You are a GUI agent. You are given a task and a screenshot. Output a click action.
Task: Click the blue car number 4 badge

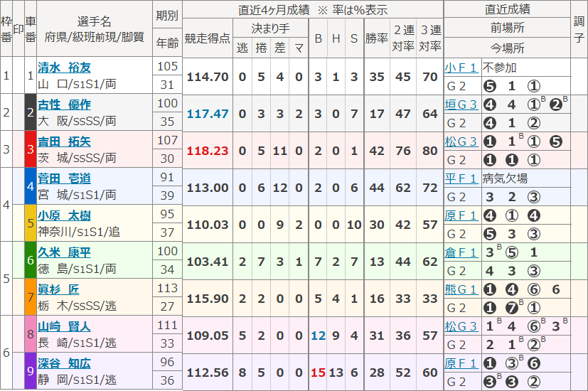(31, 186)
